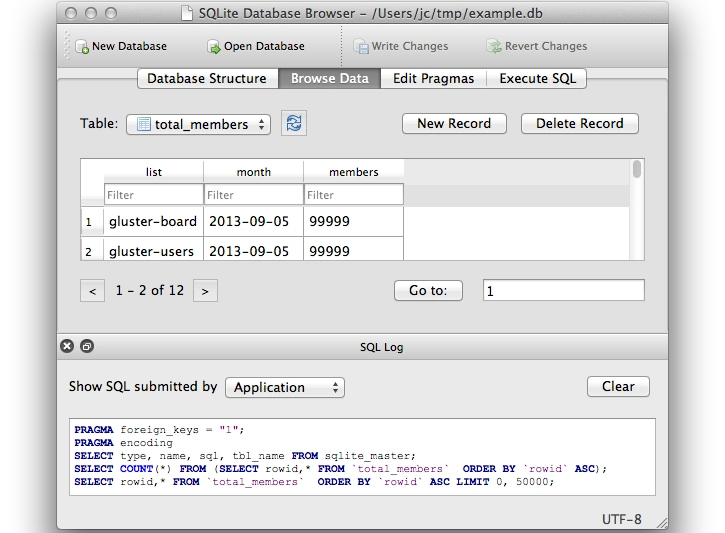725x533 pixels.
Task: Select the month cell in the gluster-board row
Action: [253, 221]
